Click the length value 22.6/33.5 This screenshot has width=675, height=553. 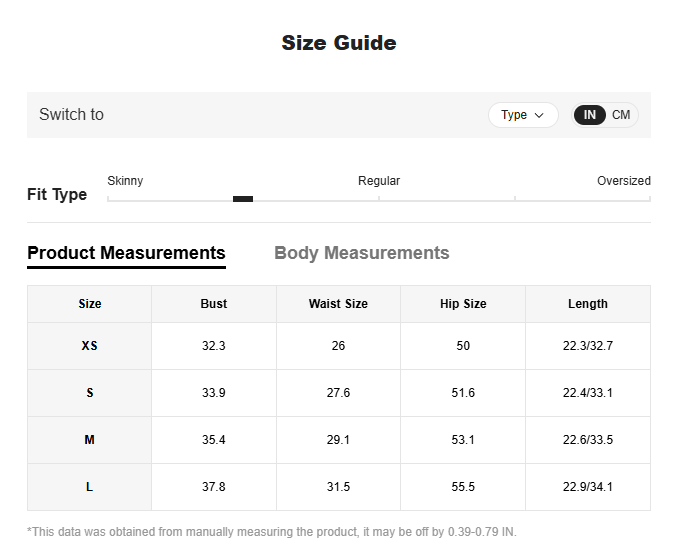click(588, 440)
